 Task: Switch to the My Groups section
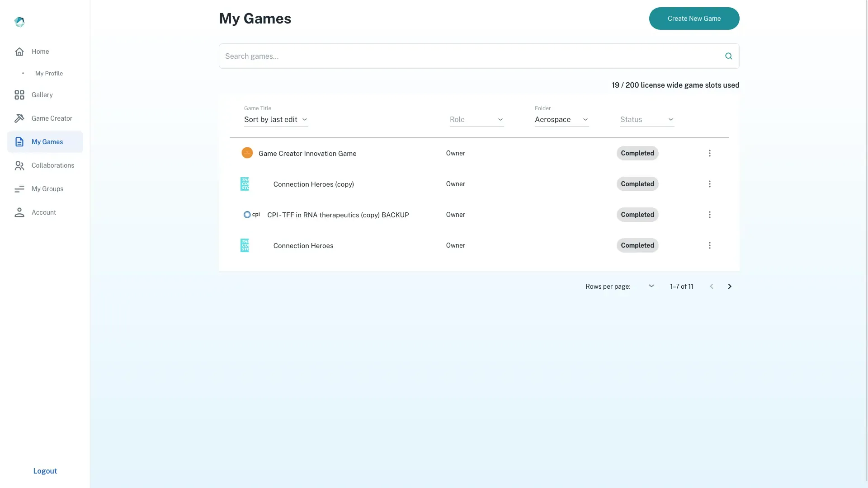47,189
